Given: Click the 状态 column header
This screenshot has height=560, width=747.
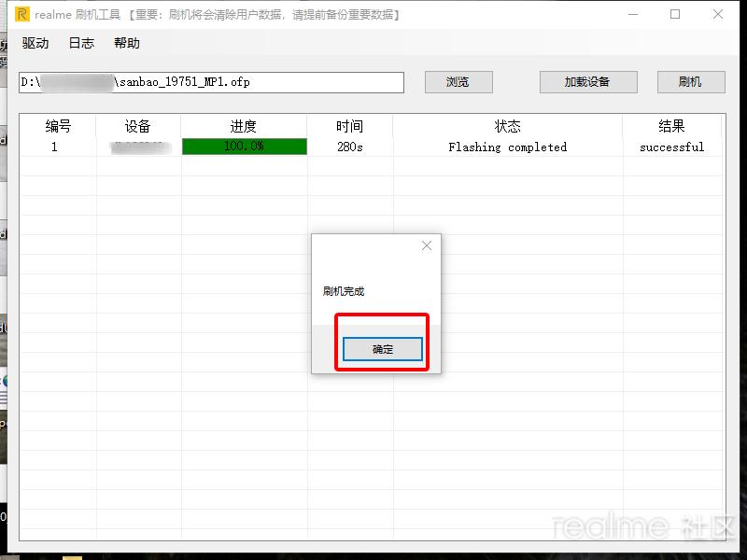Looking at the screenshot, I should coord(508,126).
